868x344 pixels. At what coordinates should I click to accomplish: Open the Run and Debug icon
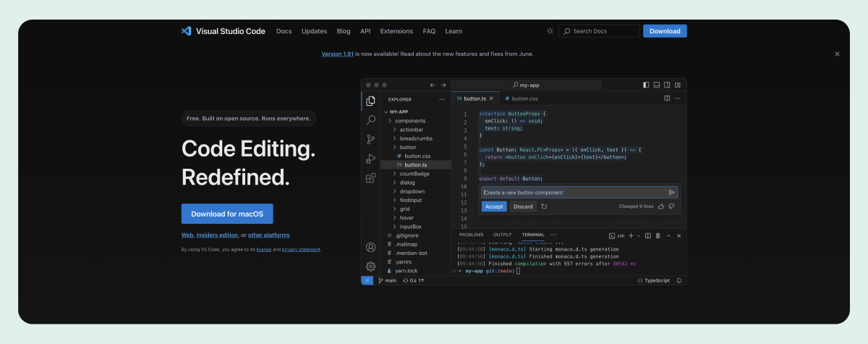pyautogui.click(x=370, y=159)
